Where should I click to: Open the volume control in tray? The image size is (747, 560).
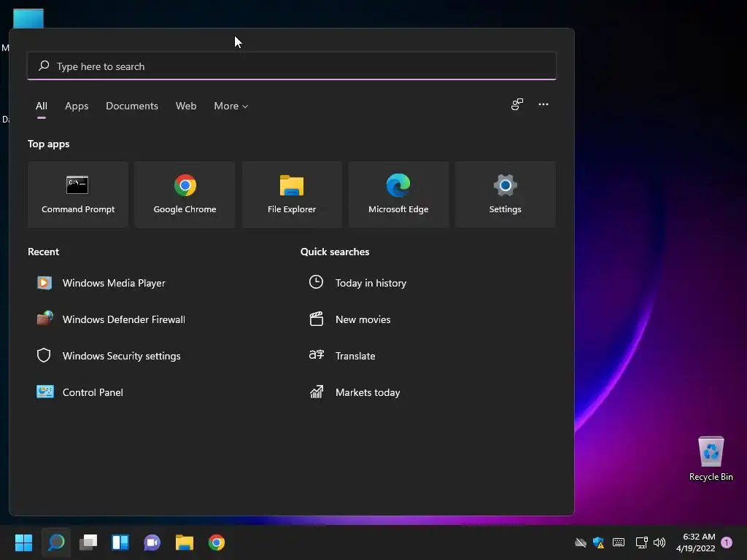[x=659, y=542]
